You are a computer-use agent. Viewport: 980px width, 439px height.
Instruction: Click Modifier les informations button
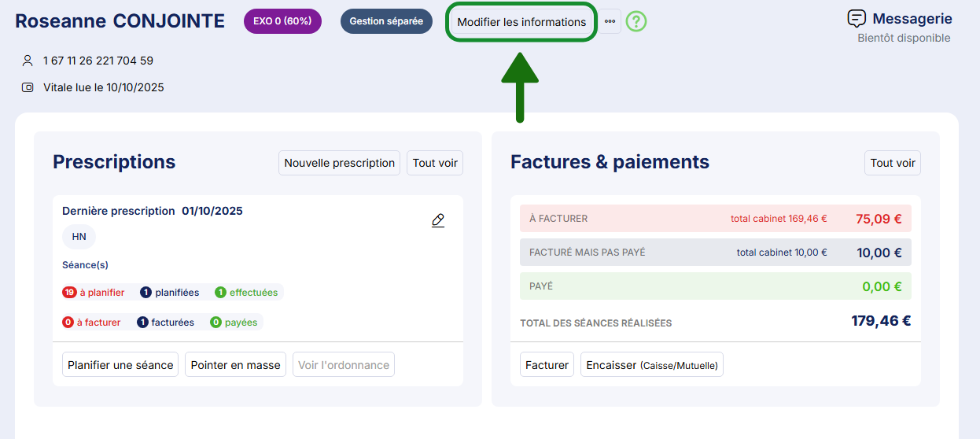pyautogui.click(x=521, y=22)
